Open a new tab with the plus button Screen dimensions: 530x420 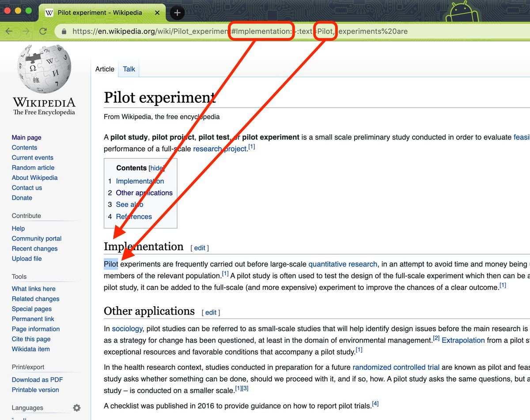tap(177, 13)
